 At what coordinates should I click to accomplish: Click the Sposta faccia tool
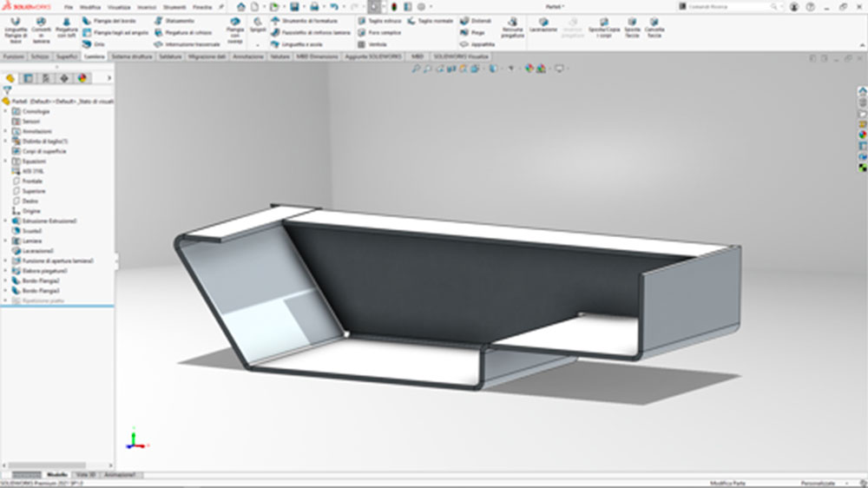tap(632, 28)
